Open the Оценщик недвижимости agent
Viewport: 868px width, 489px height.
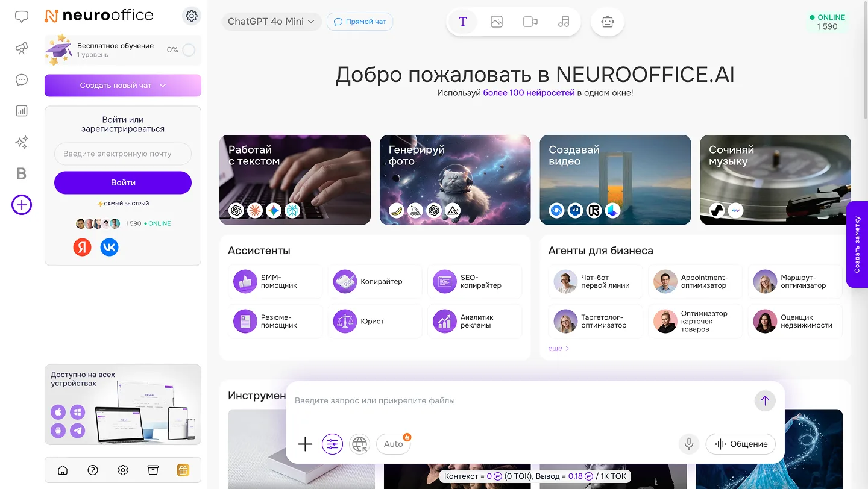pos(795,321)
